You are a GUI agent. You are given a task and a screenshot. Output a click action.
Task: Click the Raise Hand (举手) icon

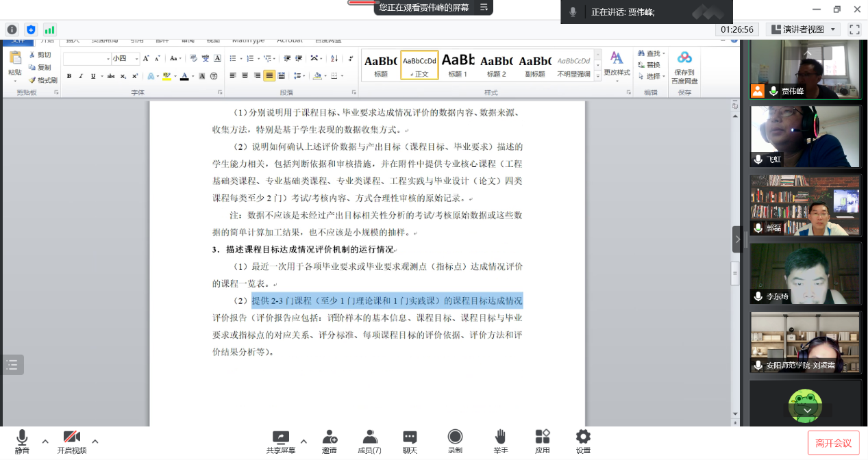tap(500, 441)
